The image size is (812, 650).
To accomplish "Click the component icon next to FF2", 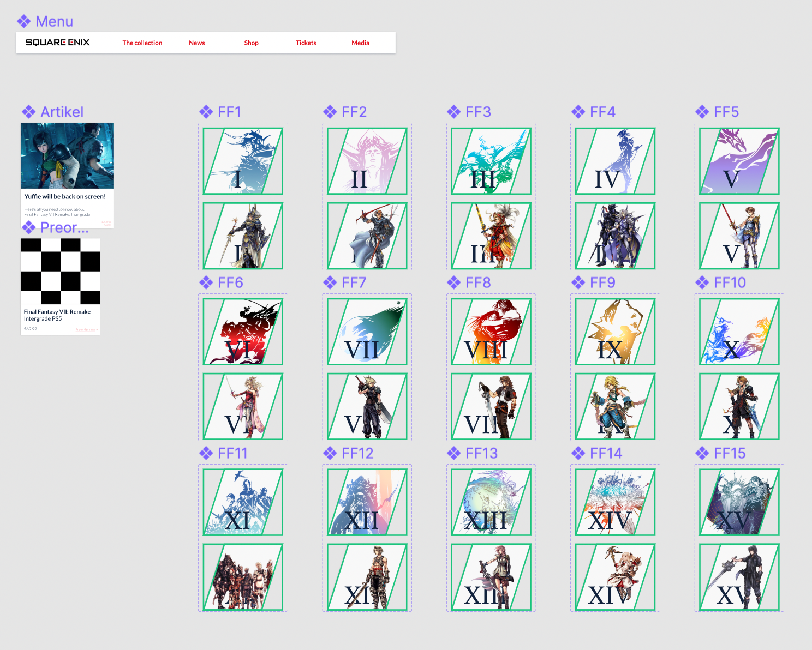I will tap(330, 112).
